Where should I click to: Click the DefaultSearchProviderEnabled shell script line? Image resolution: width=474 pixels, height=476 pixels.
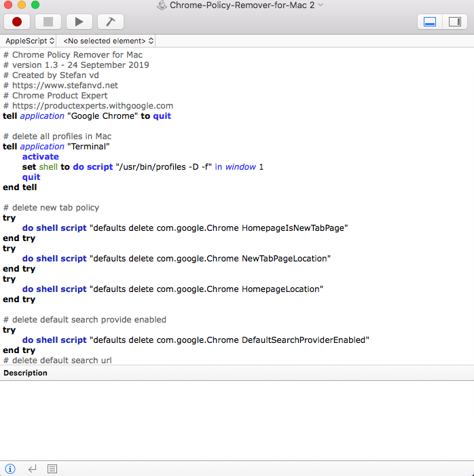coord(196,340)
